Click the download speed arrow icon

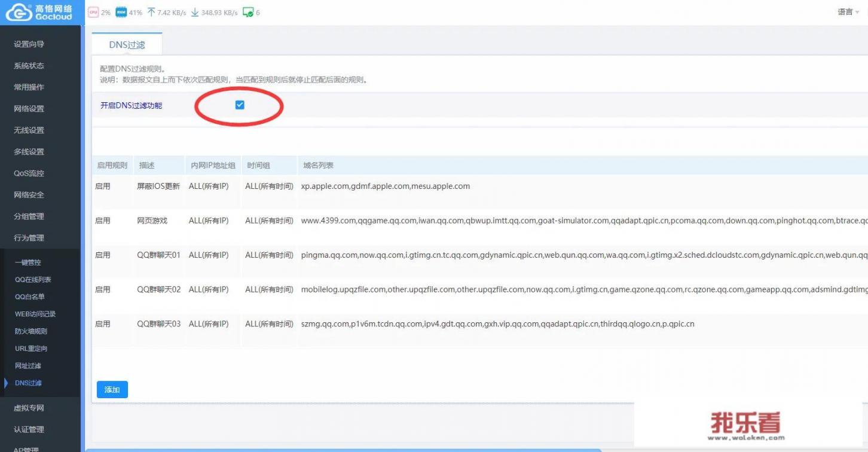pos(195,12)
